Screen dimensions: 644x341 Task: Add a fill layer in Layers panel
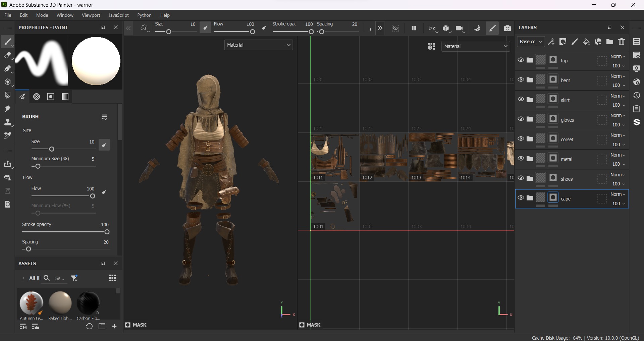(x=586, y=42)
